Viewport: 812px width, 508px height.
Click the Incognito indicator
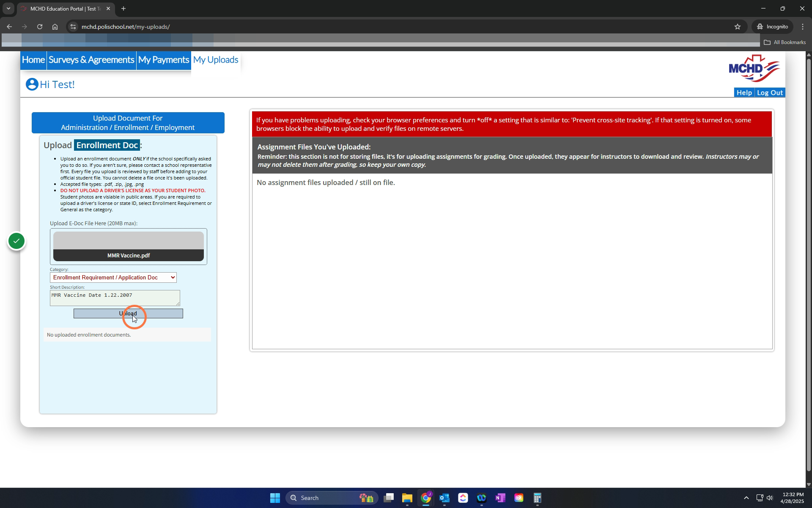[773, 27]
